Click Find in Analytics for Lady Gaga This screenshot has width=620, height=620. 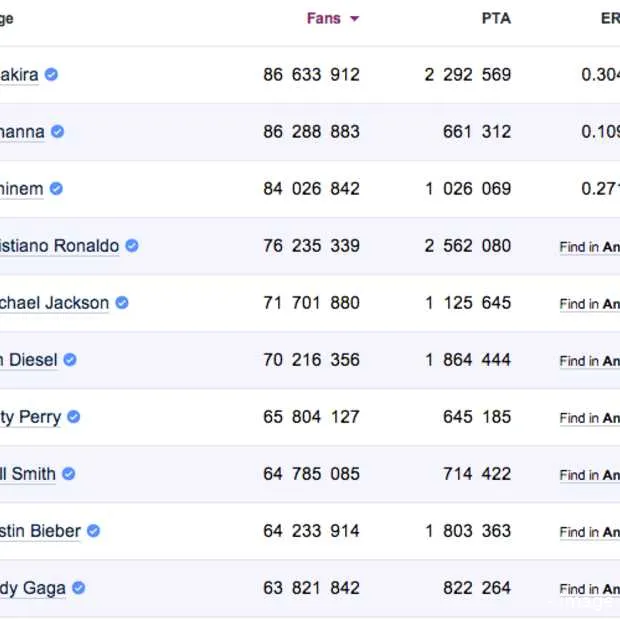590,589
